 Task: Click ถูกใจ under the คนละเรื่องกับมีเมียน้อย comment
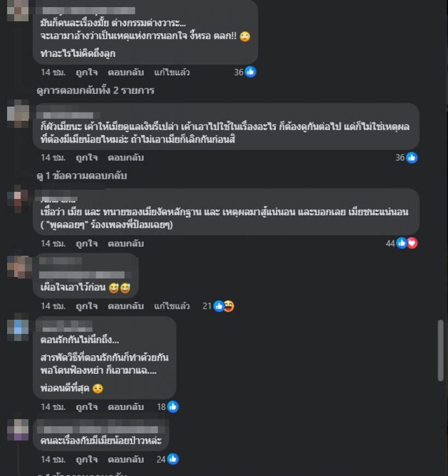click(87, 459)
